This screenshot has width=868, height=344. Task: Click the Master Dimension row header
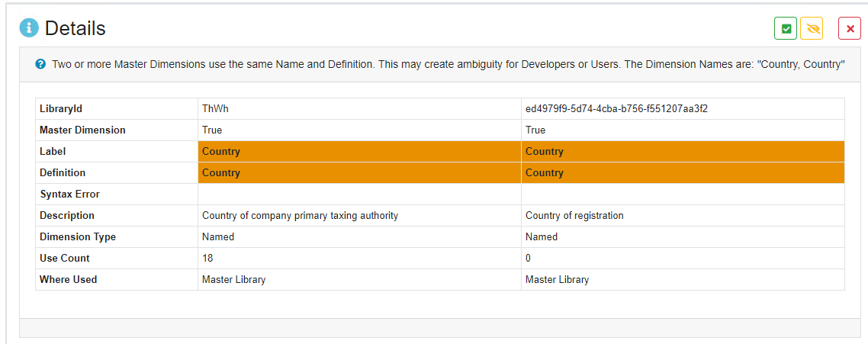tap(82, 130)
